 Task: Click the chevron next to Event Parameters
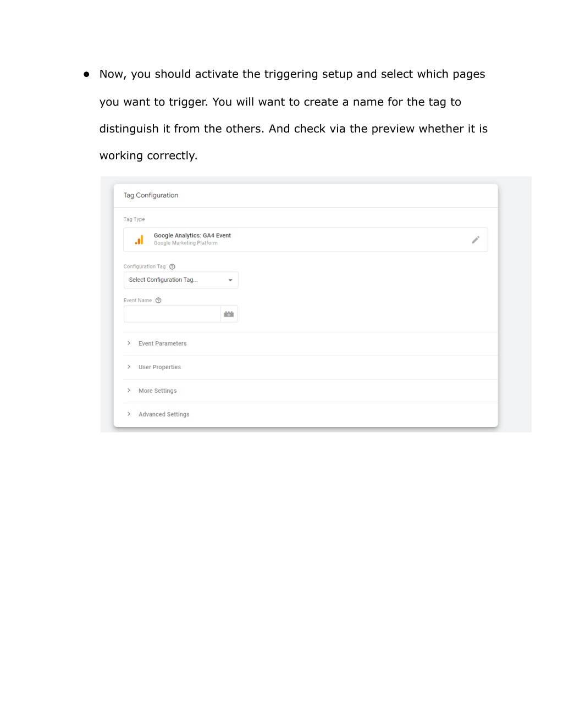click(x=129, y=343)
